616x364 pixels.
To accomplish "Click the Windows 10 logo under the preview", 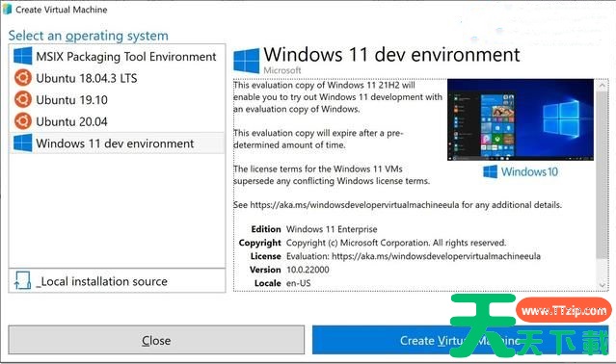I will click(521, 171).
